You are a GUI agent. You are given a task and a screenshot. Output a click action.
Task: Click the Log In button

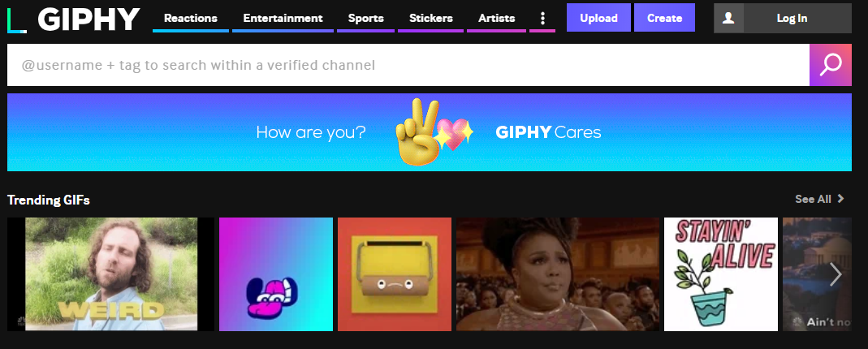click(792, 18)
